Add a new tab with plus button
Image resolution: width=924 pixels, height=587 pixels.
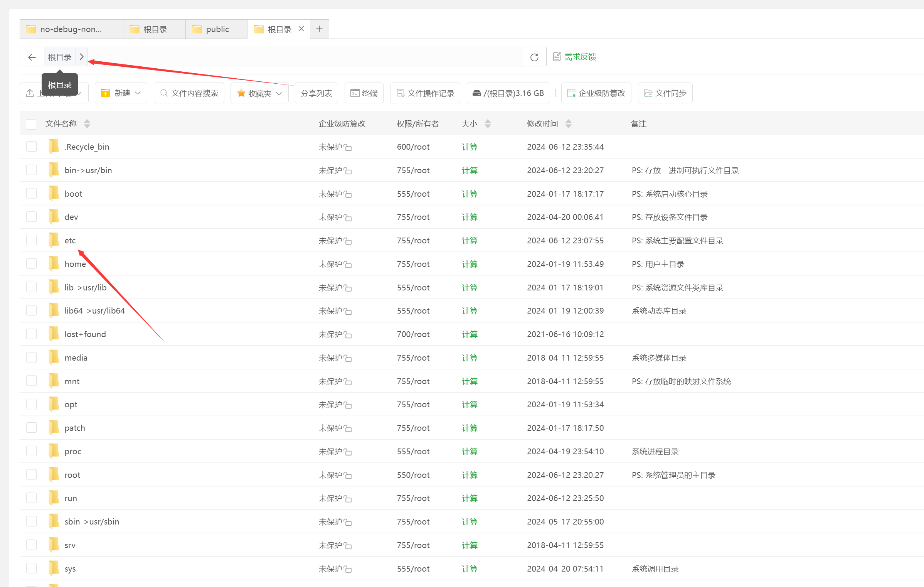(x=319, y=29)
